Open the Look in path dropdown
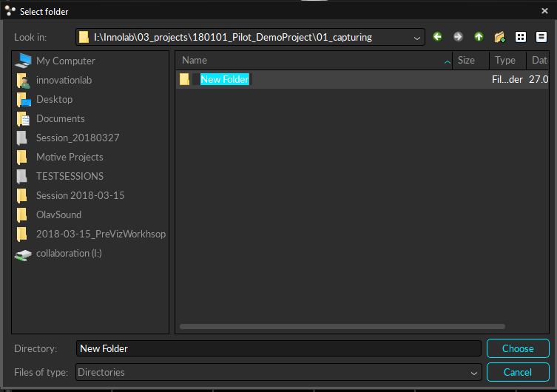 click(418, 37)
